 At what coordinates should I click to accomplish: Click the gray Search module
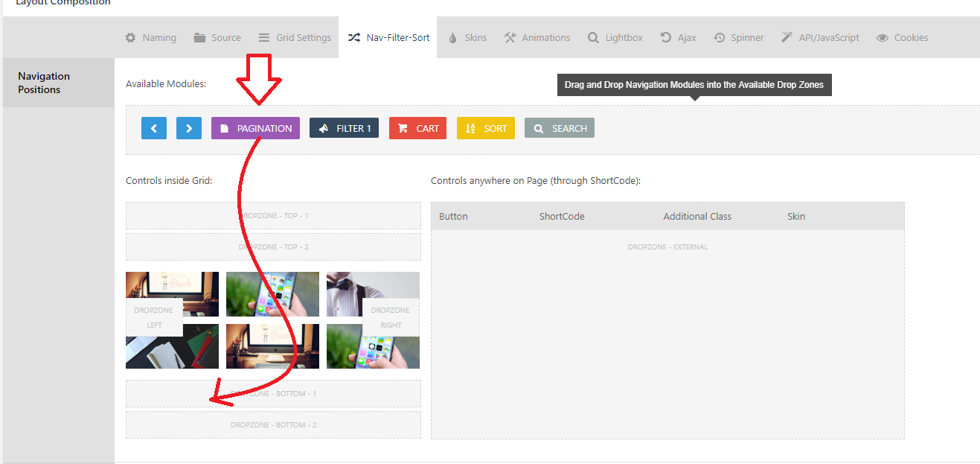(560, 128)
